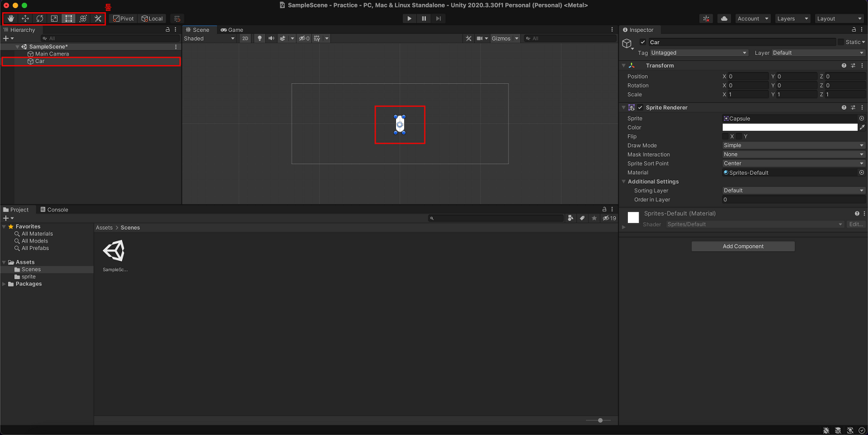Adjust the Project icon size slider
The width and height of the screenshot is (868, 435).
pos(599,420)
